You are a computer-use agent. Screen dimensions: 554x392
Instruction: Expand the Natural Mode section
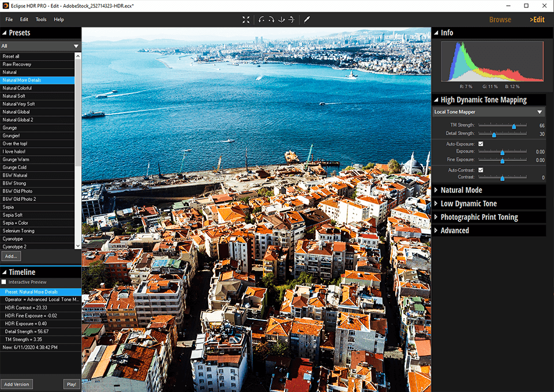tap(461, 190)
